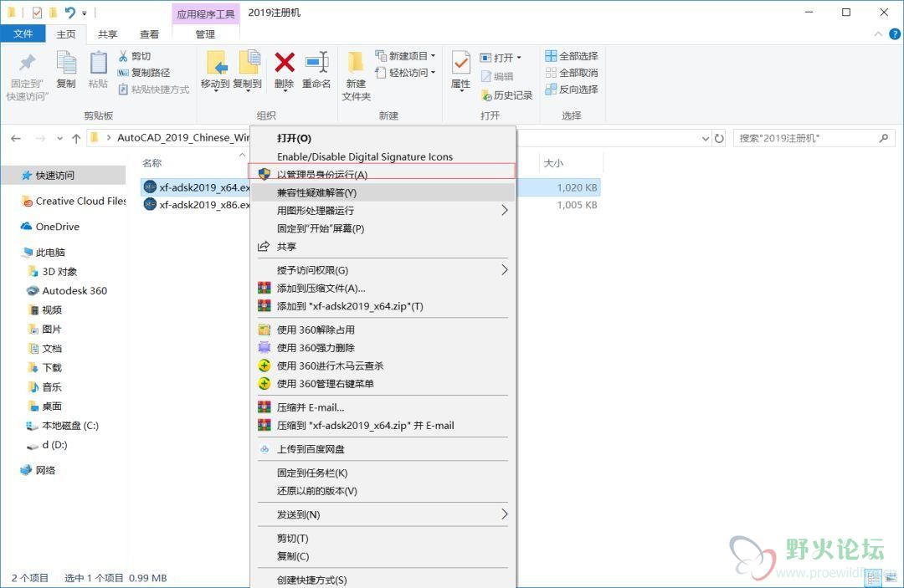
Task: Open drive d (D:) in sidebar
Action: pyautogui.click(x=47, y=445)
